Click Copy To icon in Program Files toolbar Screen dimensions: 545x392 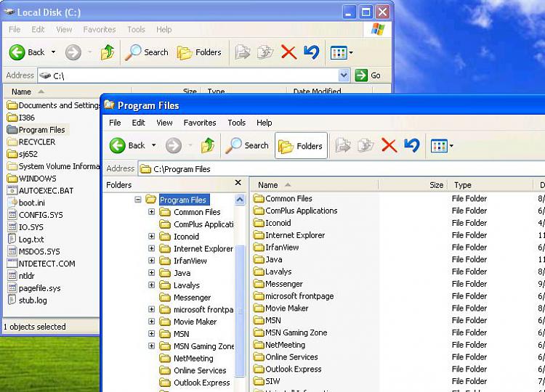click(x=366, y=145)
